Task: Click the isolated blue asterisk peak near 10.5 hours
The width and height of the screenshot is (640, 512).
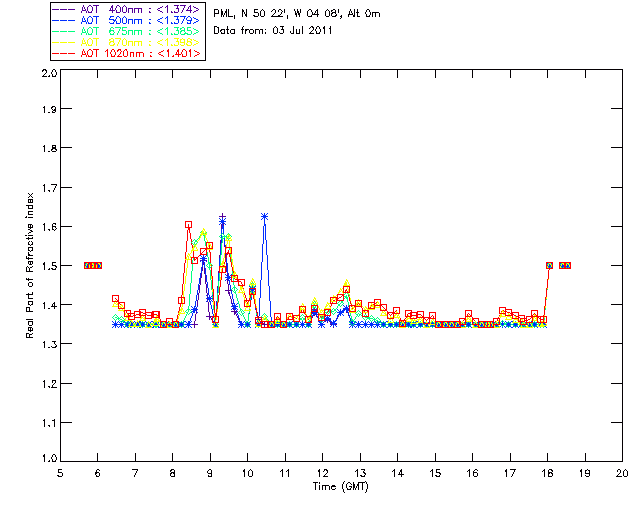Action: 264,216
